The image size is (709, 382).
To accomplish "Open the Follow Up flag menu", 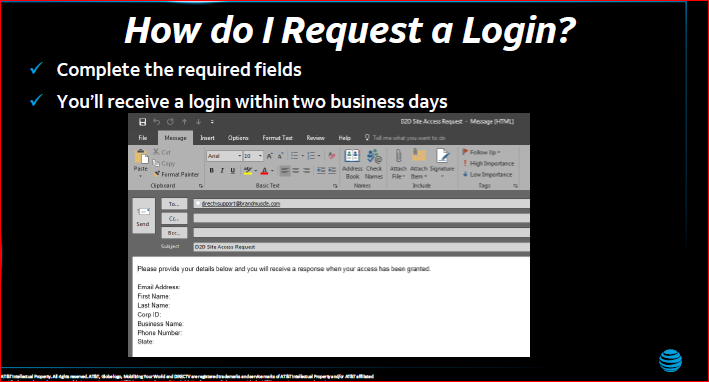I will 482,152.
